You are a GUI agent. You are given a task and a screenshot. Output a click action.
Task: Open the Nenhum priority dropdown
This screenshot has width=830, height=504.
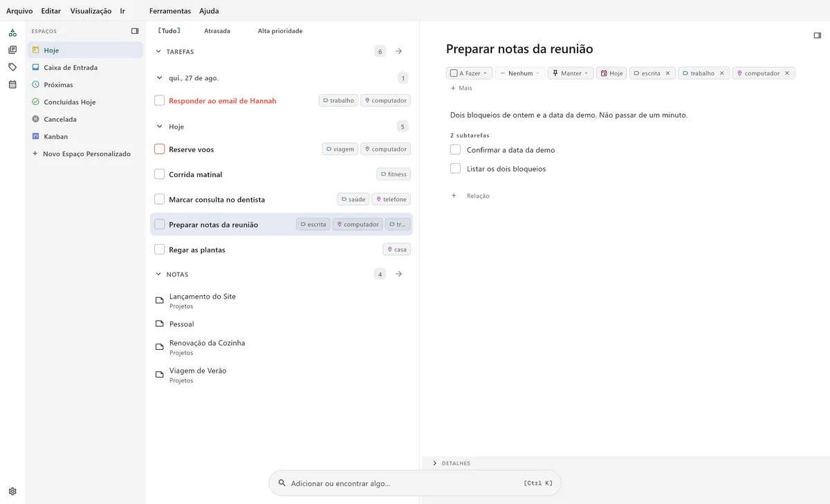pyautogui.click(x=520, y=73)
